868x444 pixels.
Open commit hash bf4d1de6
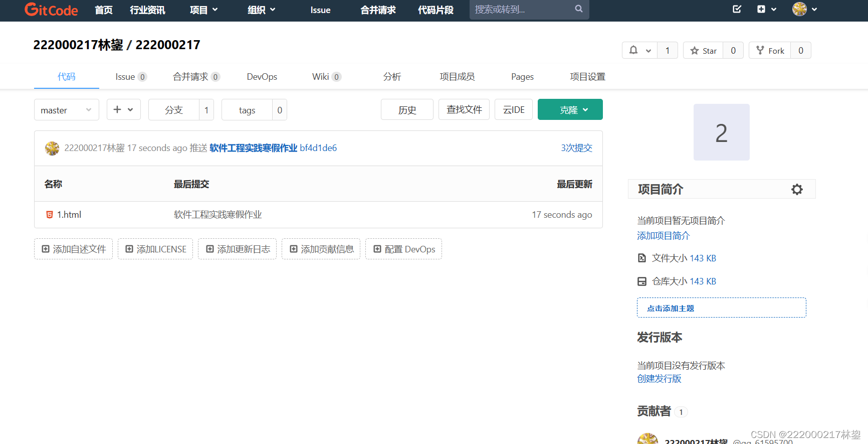point(318,148)
